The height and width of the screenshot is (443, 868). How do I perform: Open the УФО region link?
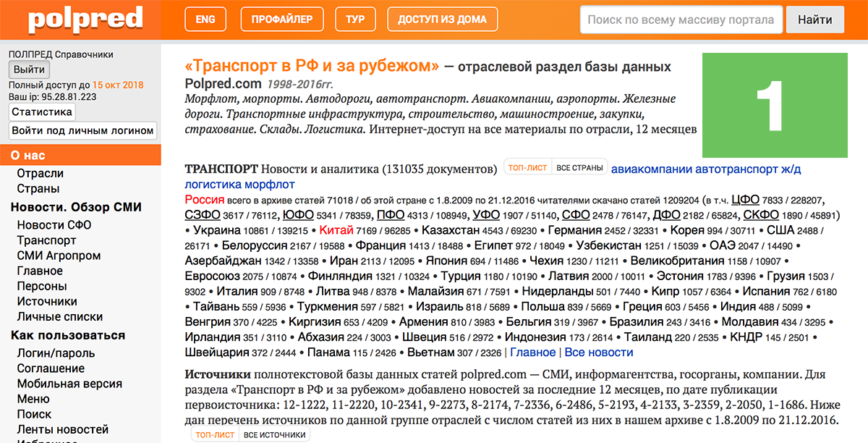(487, 215)
